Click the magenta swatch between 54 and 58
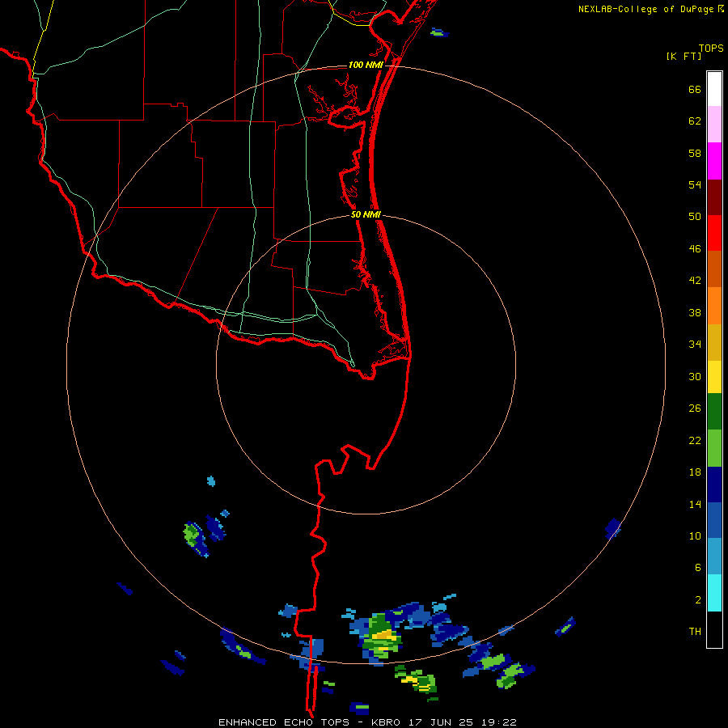Screen dimensions: 728x728 coord(714,161)
